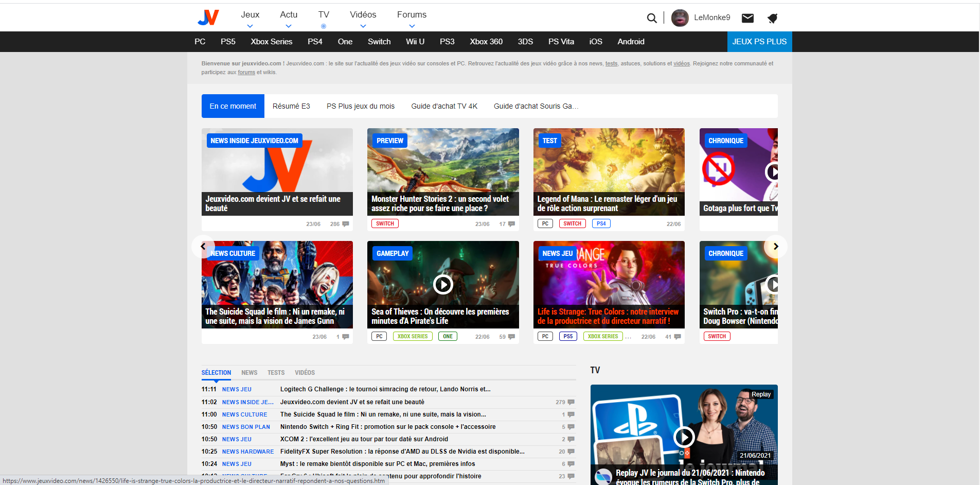The image size is (980, 485).
Task: Select the SÉLECTION news tab
Action: point(216,373)
